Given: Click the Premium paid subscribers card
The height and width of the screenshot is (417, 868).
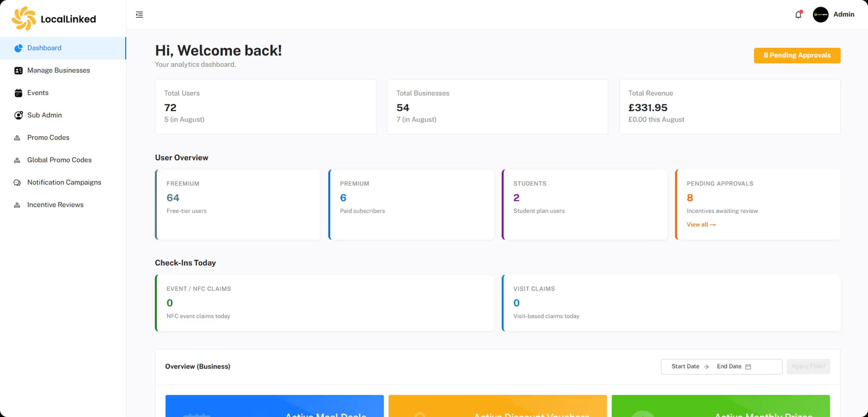Looking at the screenshot, I should [411, 205].
